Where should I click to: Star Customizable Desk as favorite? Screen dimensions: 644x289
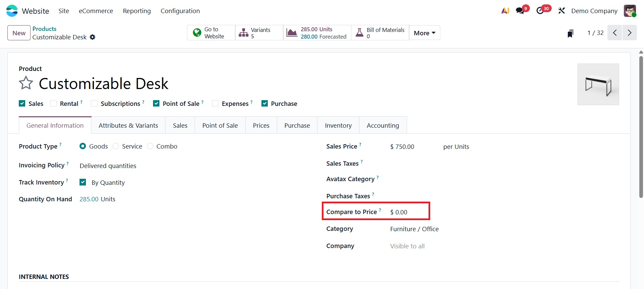click(x=26, y=83)
